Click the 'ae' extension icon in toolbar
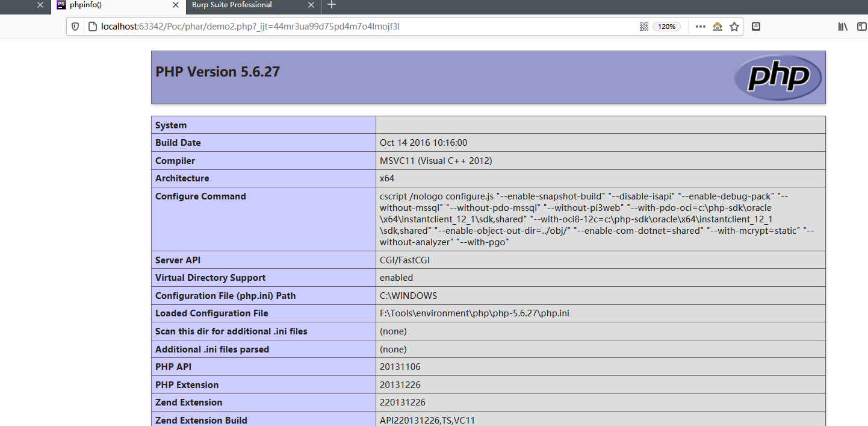The width and height of the screenshot is (868, 426). (756, 27)
